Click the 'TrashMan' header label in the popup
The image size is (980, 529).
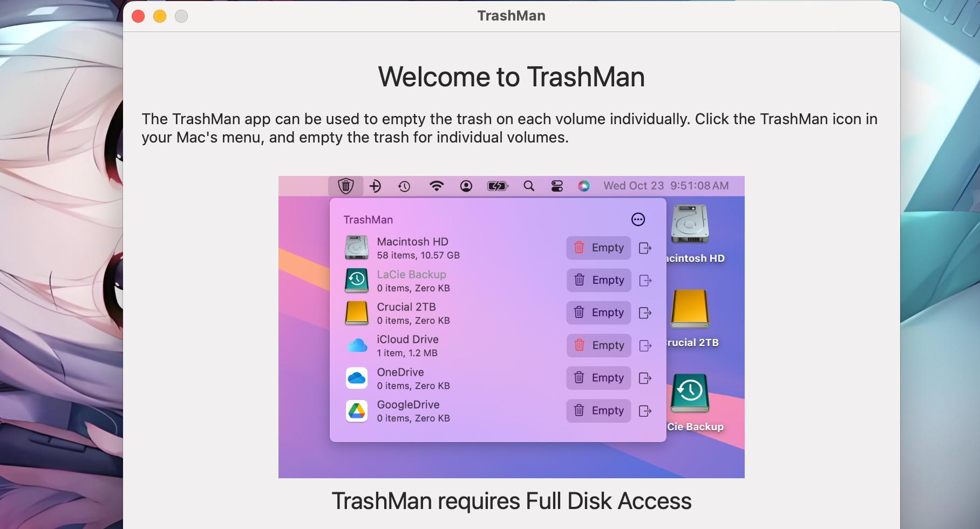point(368,220)
